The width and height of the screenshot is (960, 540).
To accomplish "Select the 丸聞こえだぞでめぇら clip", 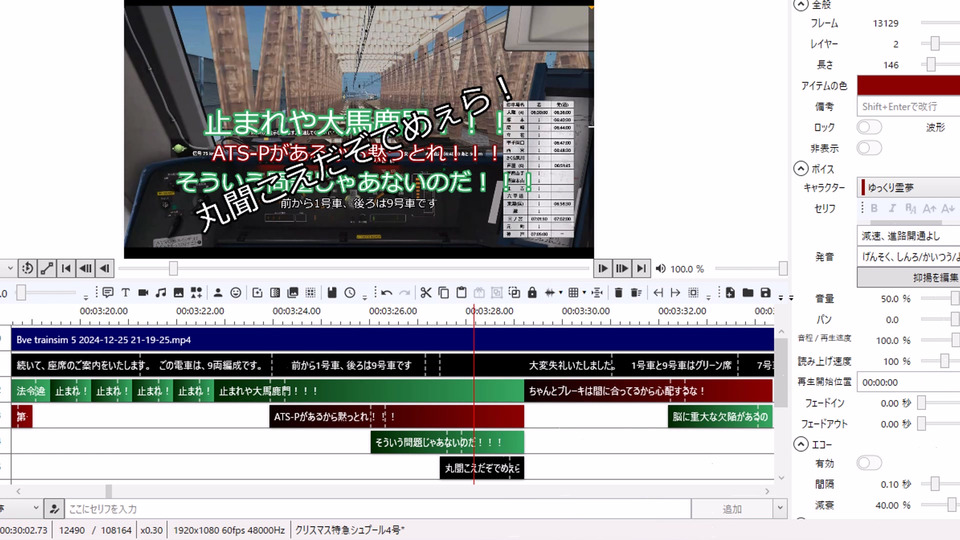I will [x=482, y=468].
